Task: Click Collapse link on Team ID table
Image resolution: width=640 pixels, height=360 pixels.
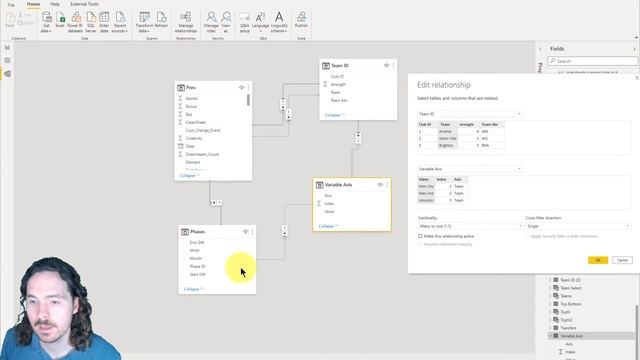Action: click(x=335, y=115)
